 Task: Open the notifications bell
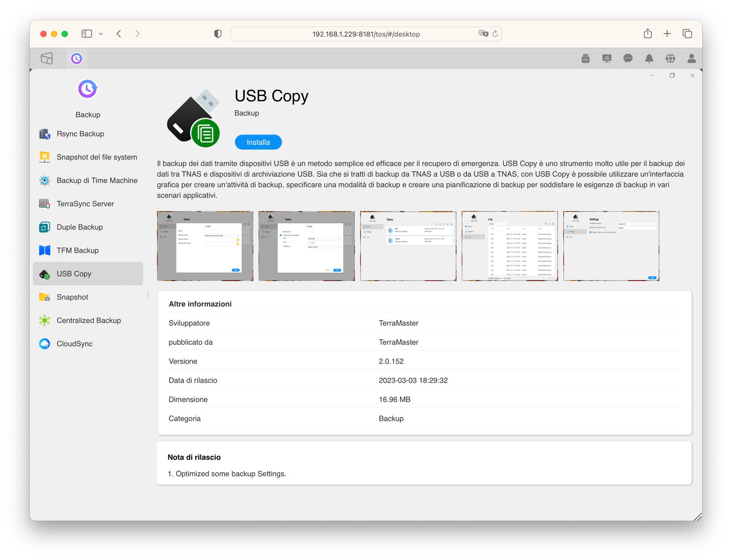pos(649,59)
